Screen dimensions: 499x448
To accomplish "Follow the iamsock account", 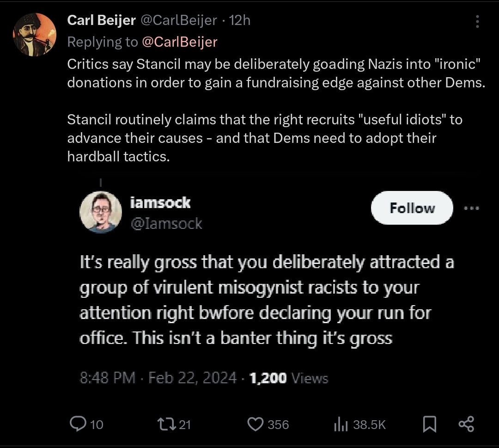I will pyautogui.click(x=412, y=208).
